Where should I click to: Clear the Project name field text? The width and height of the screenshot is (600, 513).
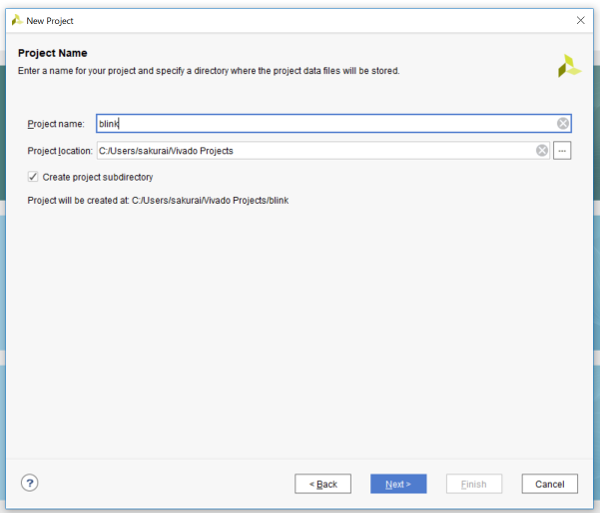tap(563, 123)
